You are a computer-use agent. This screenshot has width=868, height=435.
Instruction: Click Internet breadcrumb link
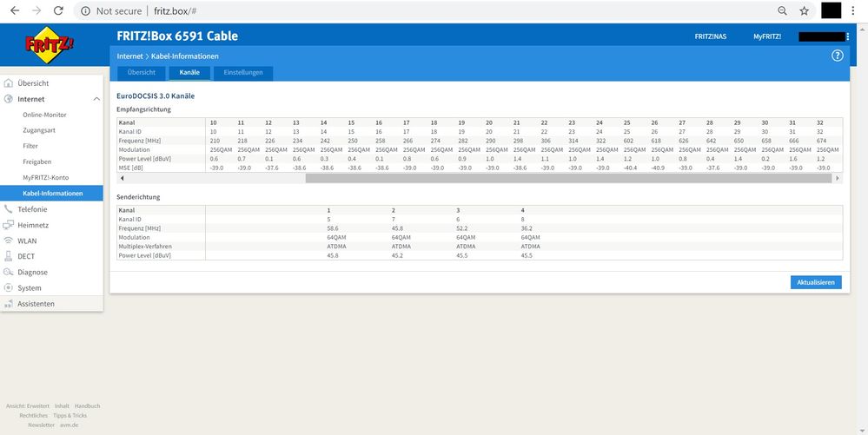point(130,56)
